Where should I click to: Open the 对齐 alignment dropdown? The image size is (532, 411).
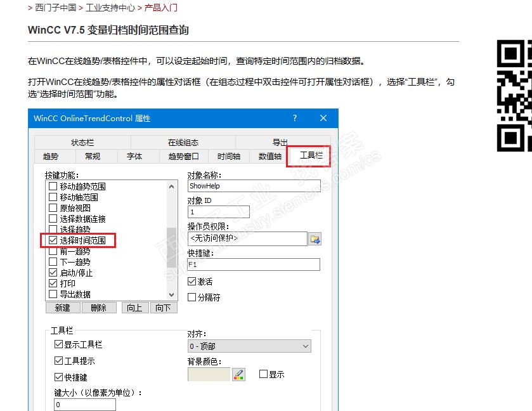coord(249,346)
